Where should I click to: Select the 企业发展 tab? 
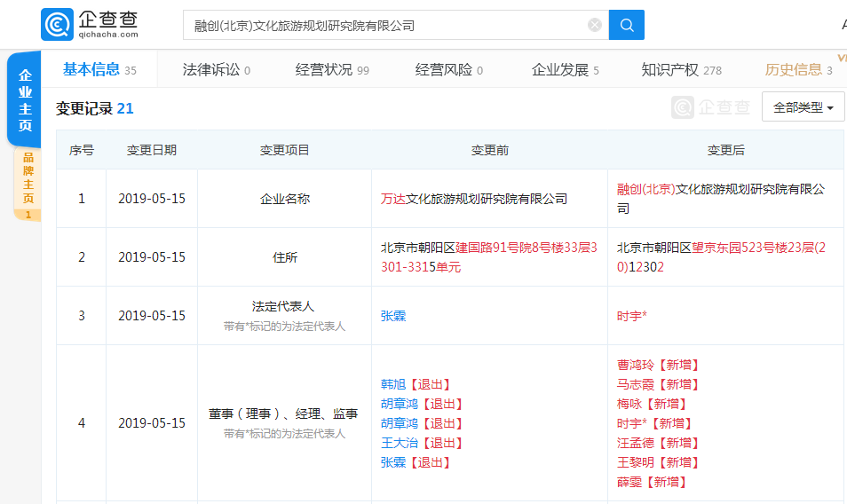click(x=565, y=69)
